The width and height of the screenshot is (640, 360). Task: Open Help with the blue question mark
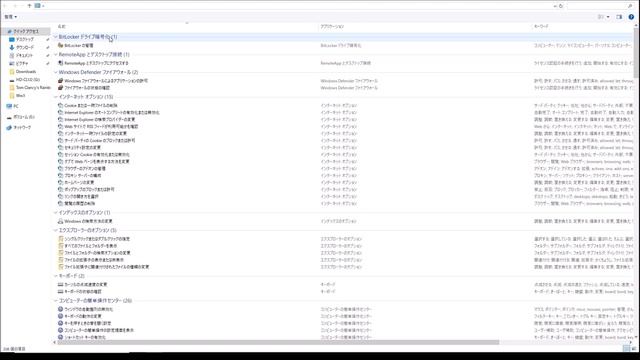(631, 17)
